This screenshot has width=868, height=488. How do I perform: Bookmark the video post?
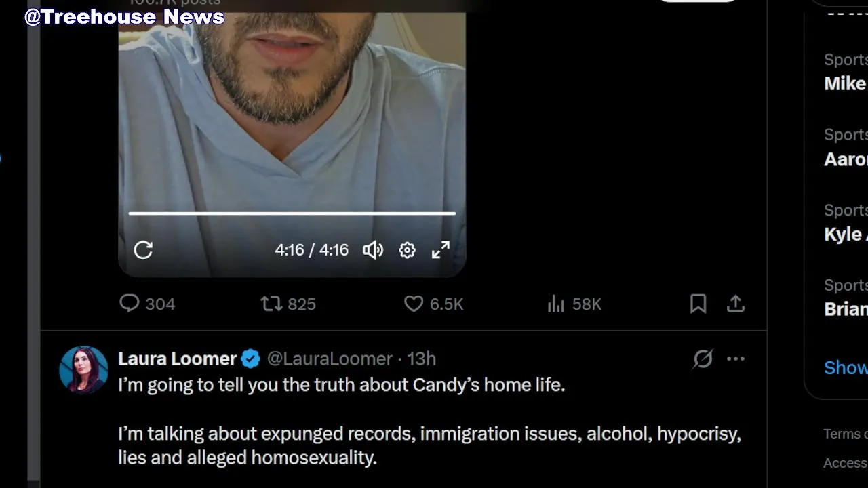tap(698, 304)
